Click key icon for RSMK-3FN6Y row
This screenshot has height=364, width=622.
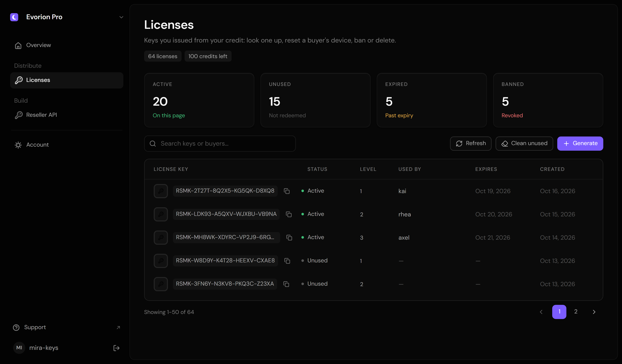(161, 284)
